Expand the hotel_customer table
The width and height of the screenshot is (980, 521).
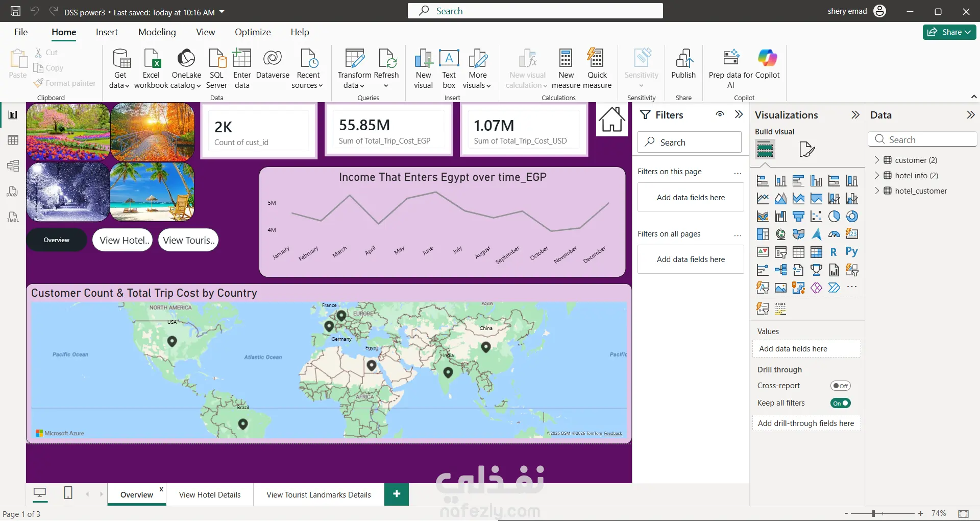pos(877,191)
